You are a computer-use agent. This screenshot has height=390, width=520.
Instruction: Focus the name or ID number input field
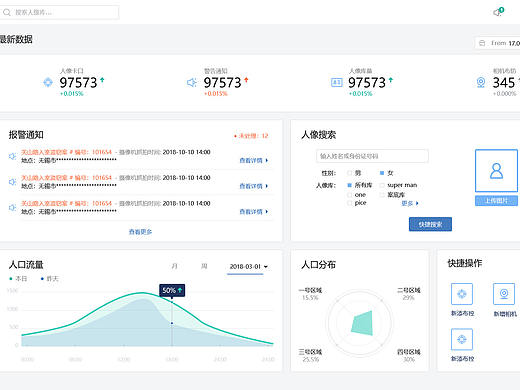coord(372,156)
